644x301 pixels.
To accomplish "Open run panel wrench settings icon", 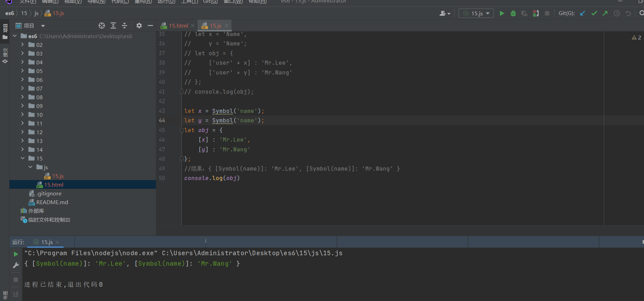I will (x=16, y=265).
